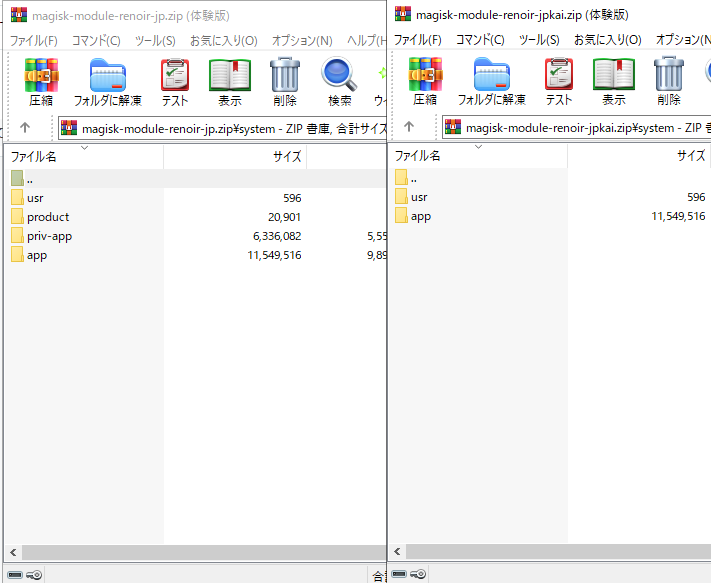Viewport: 711px width, 583px height.
Task: Click size 6,336,082 of priv-app row
Action: coord(277,236)
